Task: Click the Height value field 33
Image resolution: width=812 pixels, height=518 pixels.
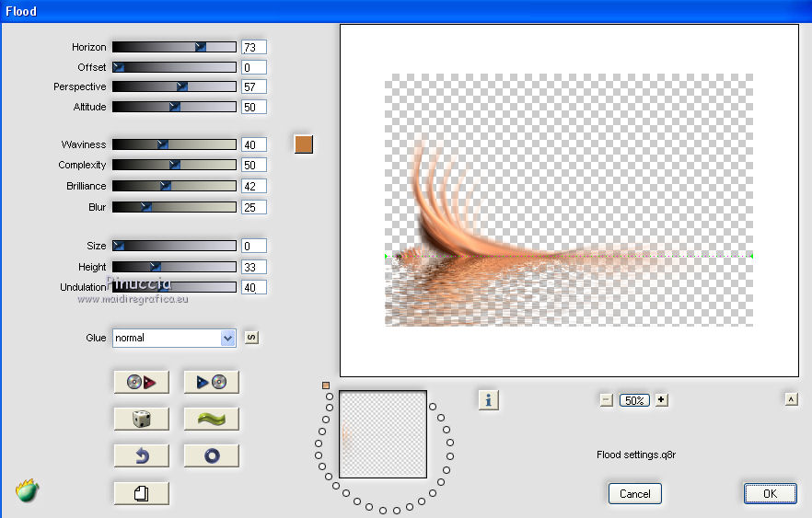Action: (x=254, y=267)
